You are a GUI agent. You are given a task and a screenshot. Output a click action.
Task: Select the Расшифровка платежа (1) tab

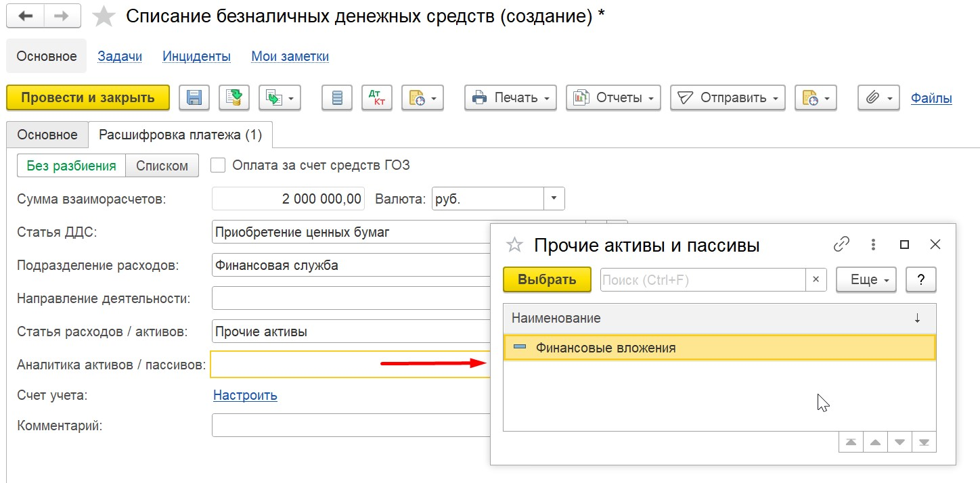180,135
